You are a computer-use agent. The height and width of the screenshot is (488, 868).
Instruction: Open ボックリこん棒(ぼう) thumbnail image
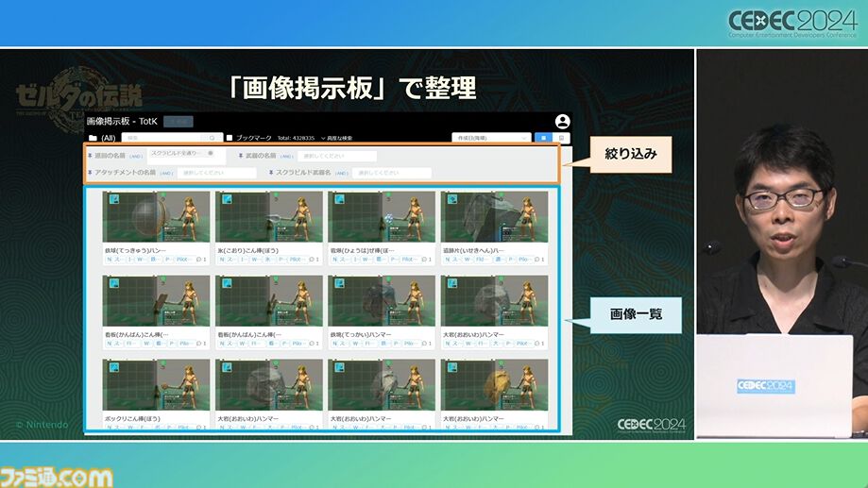coord(156,384)
